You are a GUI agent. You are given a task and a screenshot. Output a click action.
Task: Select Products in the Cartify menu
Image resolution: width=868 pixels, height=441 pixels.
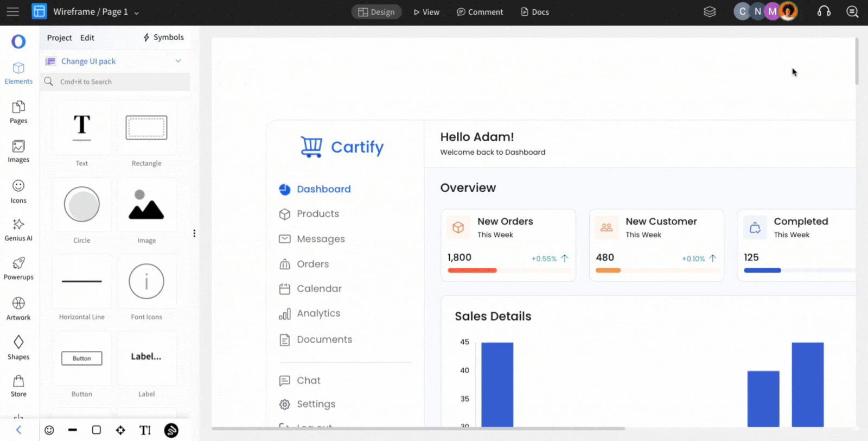(x=309, y=214)
